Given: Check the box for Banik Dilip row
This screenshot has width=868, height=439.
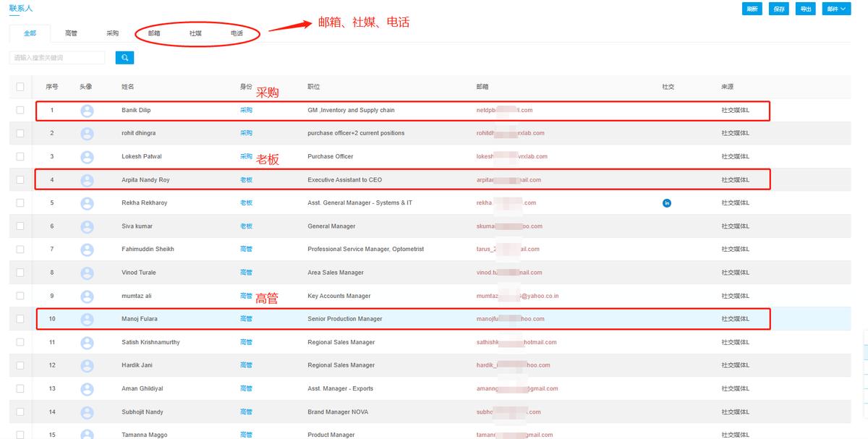Looking at the screenshot, I should point(20,111).
